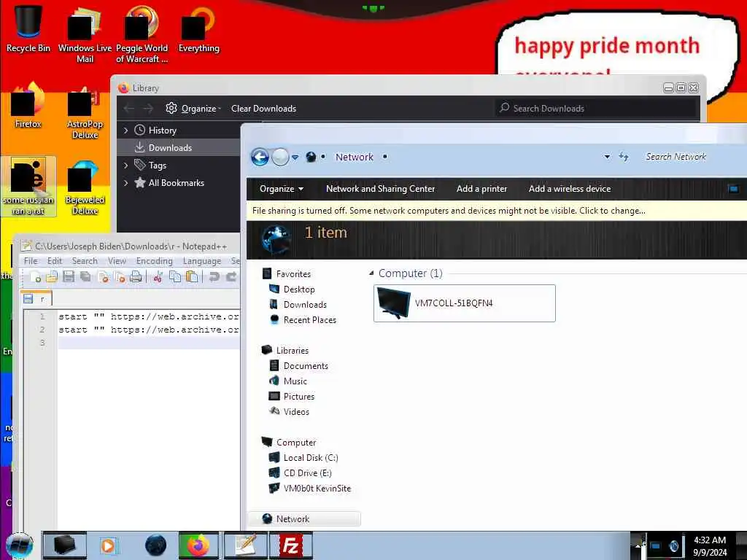Click the back arrow in Library window

click(129, 109)
